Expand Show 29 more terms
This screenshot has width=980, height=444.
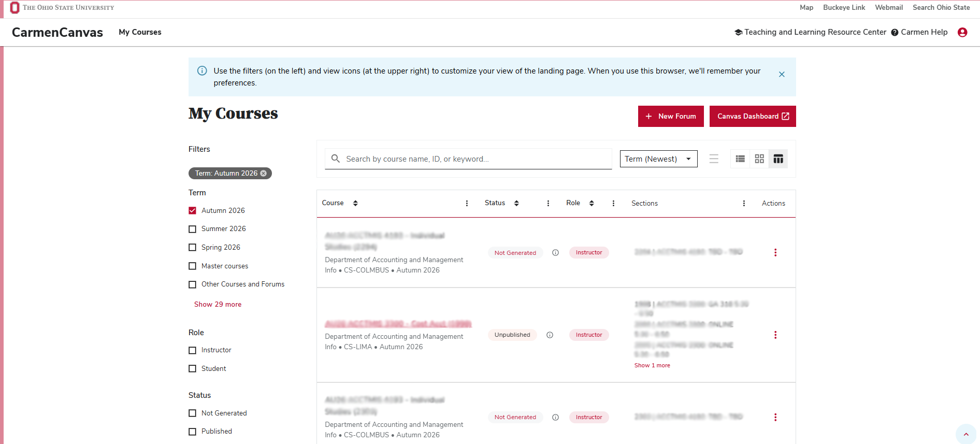coord(218,304)
